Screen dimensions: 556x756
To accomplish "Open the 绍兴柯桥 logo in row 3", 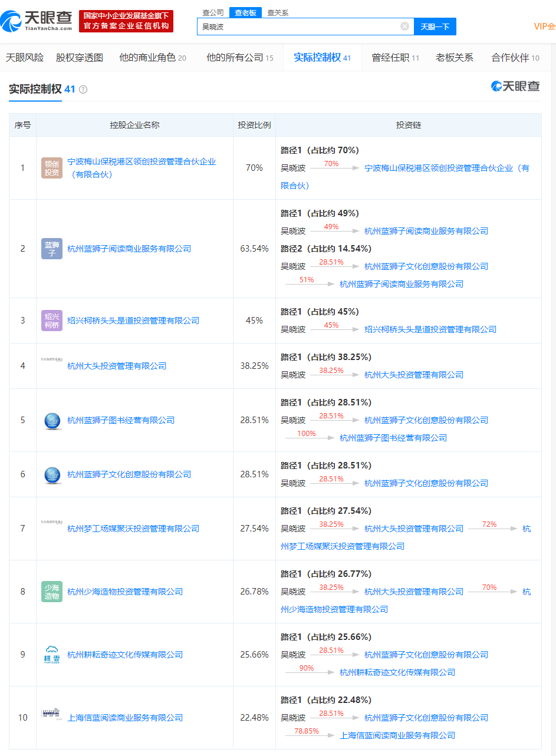I will pyautogui.click(x=52, y=321).
